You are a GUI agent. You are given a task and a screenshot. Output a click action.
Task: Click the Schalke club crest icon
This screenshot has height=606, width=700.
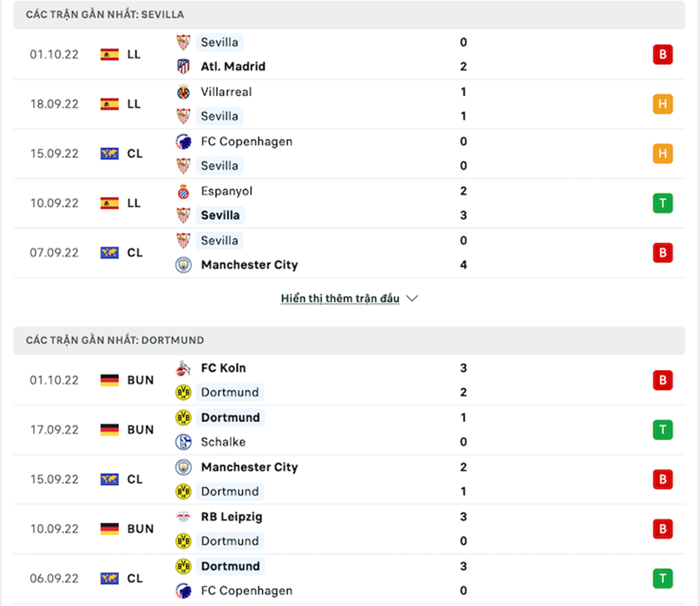pyautogui.click(x=183, y=442)
